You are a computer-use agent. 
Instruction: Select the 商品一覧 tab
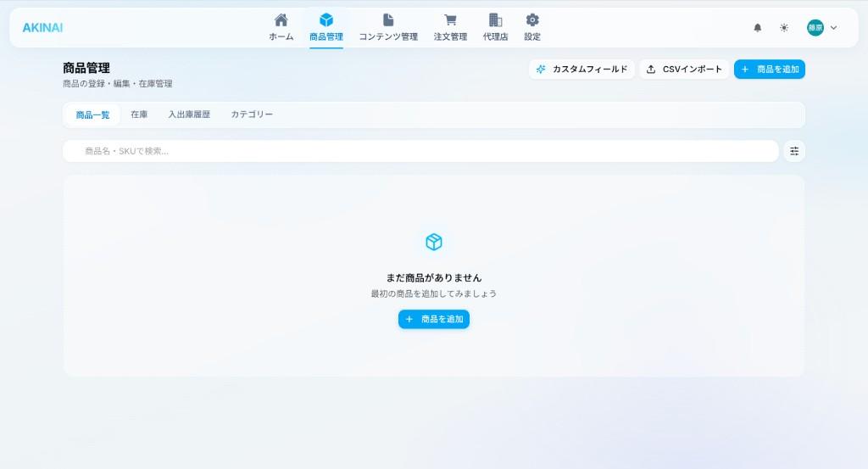(x=92, y=114)
